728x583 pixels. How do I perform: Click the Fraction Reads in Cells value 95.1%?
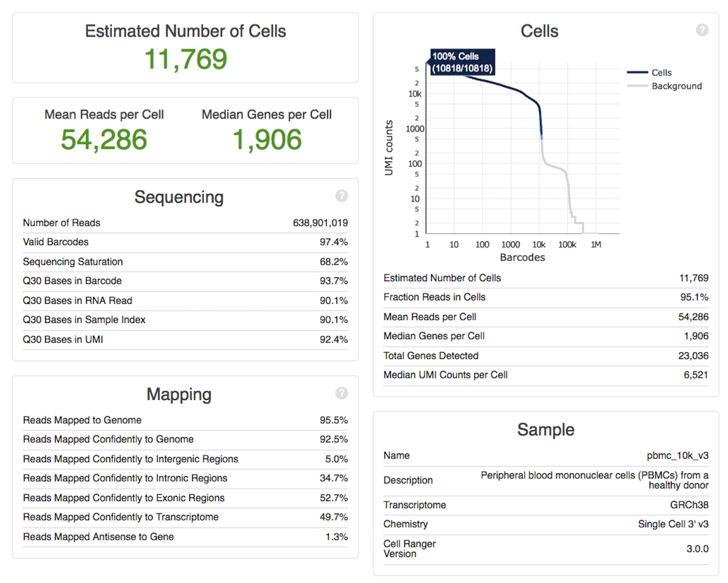click(694, 297)
